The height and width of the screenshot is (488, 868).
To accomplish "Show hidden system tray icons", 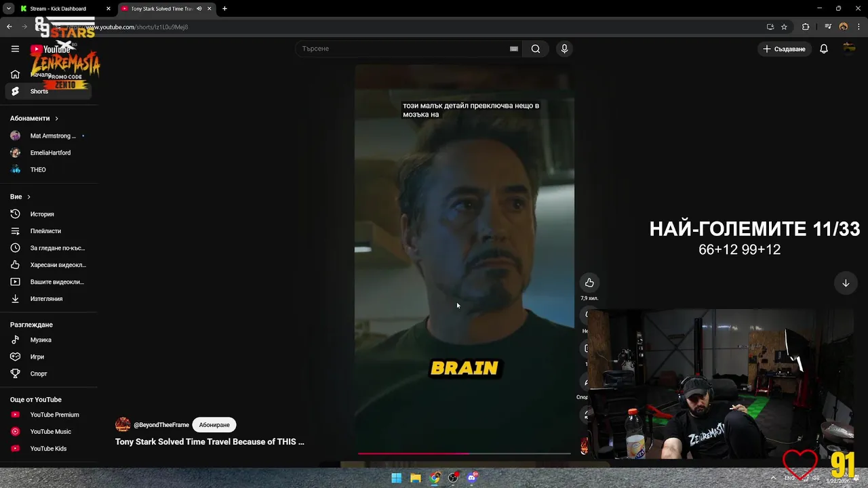I will click(x=772, y=478).
